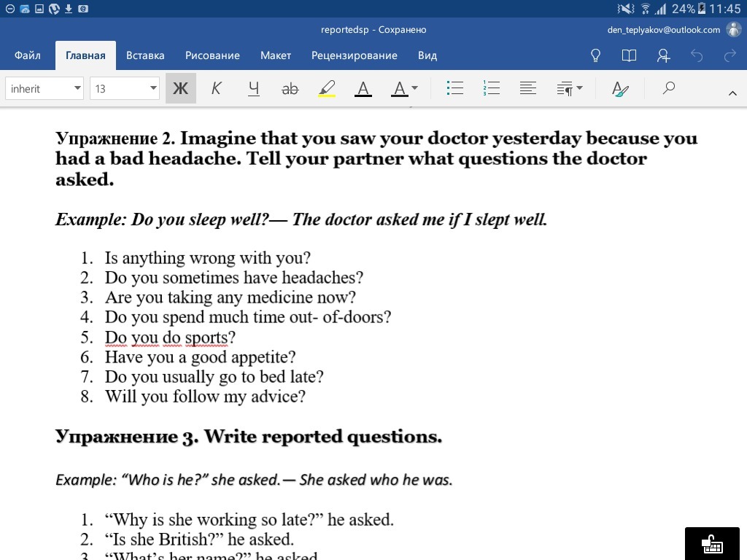Collapse the ribbon with the chevron
747x560 pixels.
[732, 93]
